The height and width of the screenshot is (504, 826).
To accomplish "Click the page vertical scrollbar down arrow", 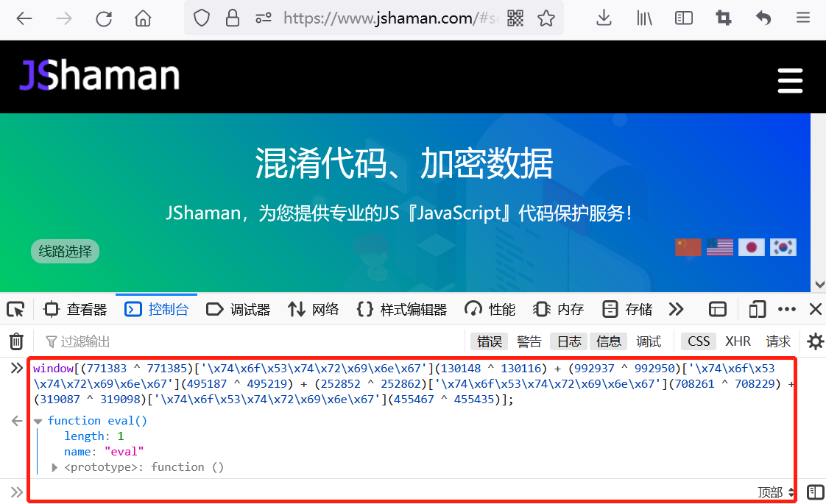I will click(x=819, y=285).
